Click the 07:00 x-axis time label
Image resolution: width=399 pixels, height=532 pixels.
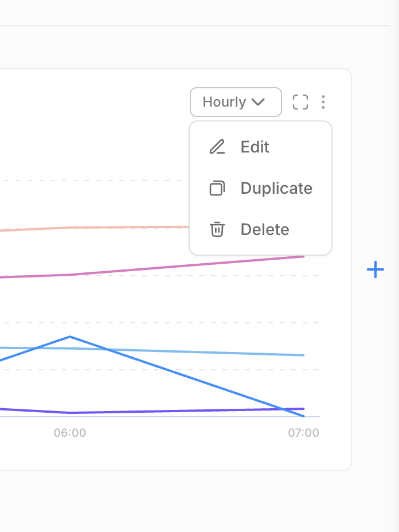303,433
